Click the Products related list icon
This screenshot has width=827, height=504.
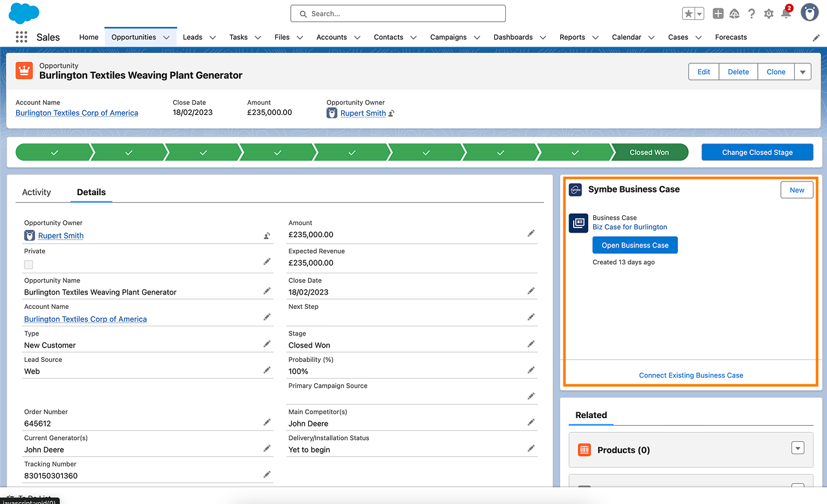coord(584,450)
